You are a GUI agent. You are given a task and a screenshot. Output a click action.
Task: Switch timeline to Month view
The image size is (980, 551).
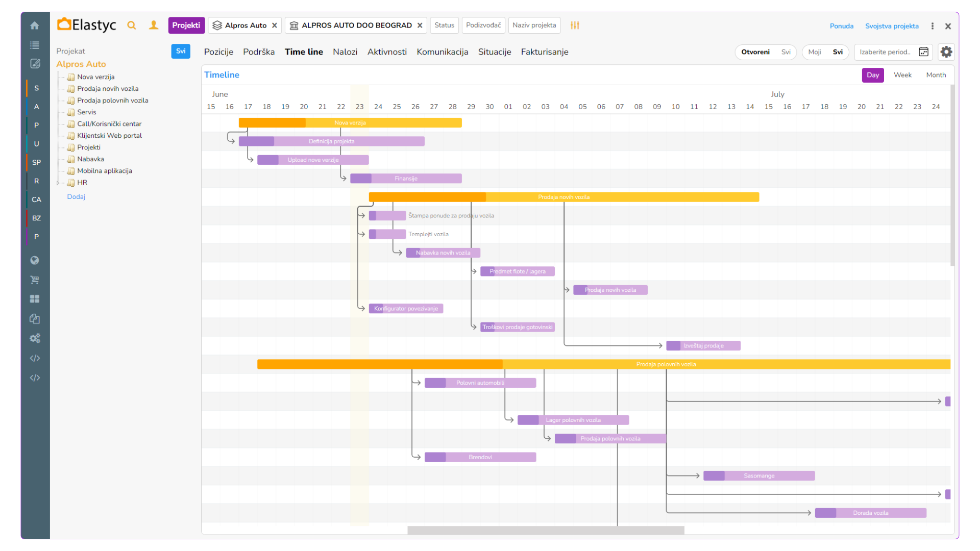[936, 75]
